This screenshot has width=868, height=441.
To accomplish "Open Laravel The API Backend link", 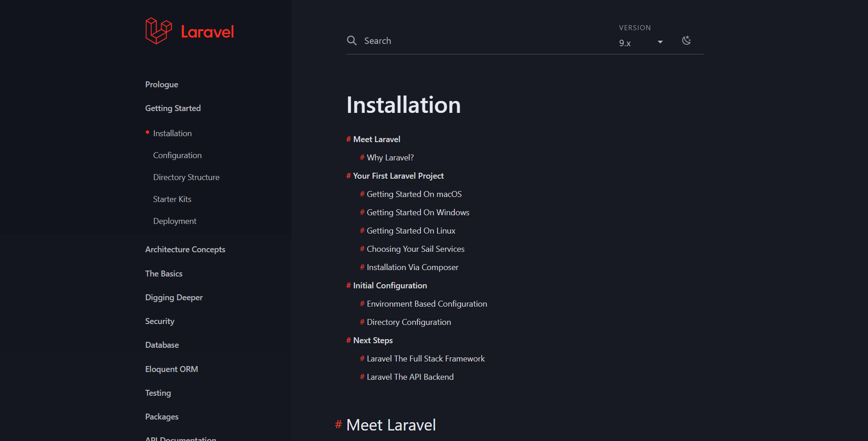I will [410, 377].
